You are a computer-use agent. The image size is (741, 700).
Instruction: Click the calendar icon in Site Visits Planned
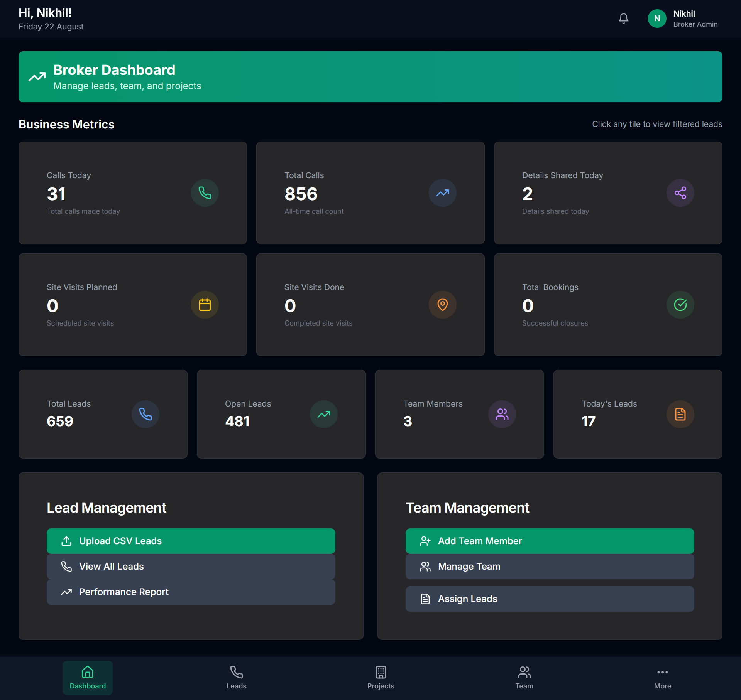(205, 305)
